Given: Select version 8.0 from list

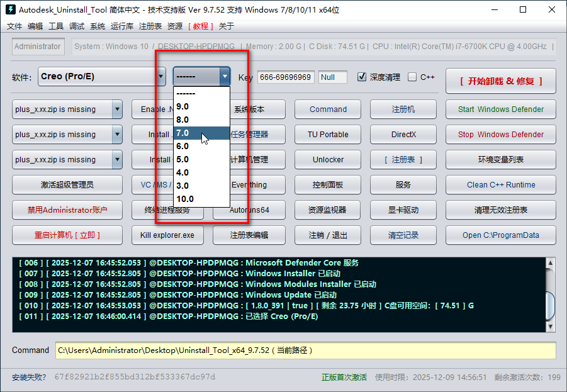Looking at the screenshot, I should pos(201,120).
